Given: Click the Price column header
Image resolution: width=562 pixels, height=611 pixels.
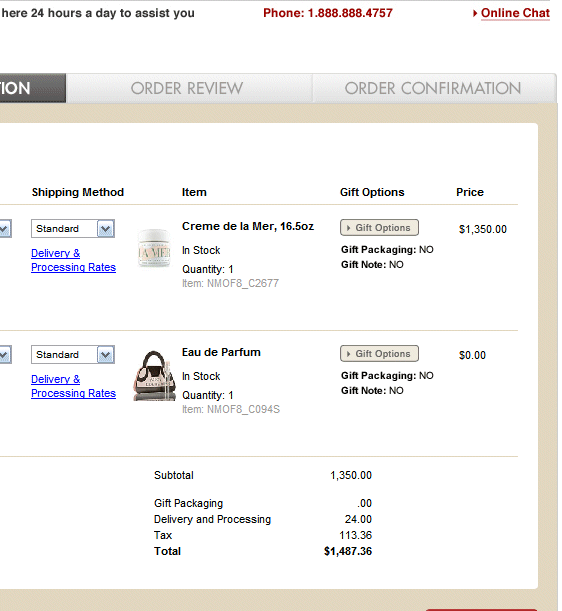Looking at the screenshot, I should point(470,192).
